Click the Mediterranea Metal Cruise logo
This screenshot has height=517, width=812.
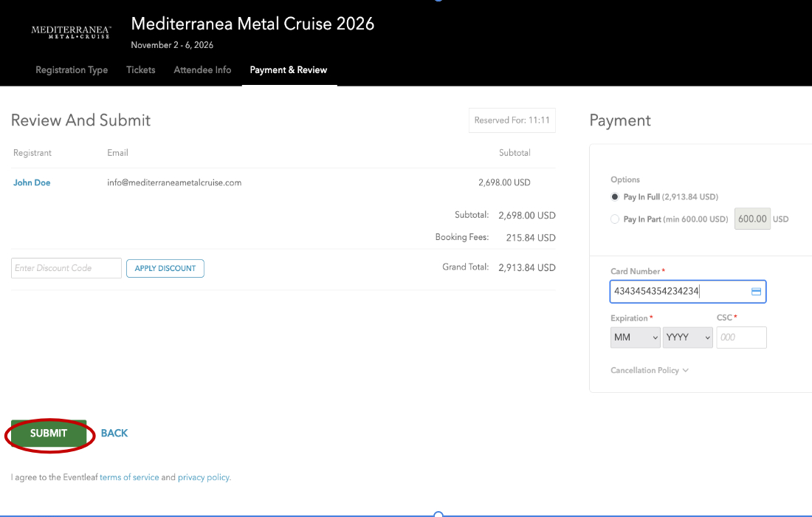71,32
